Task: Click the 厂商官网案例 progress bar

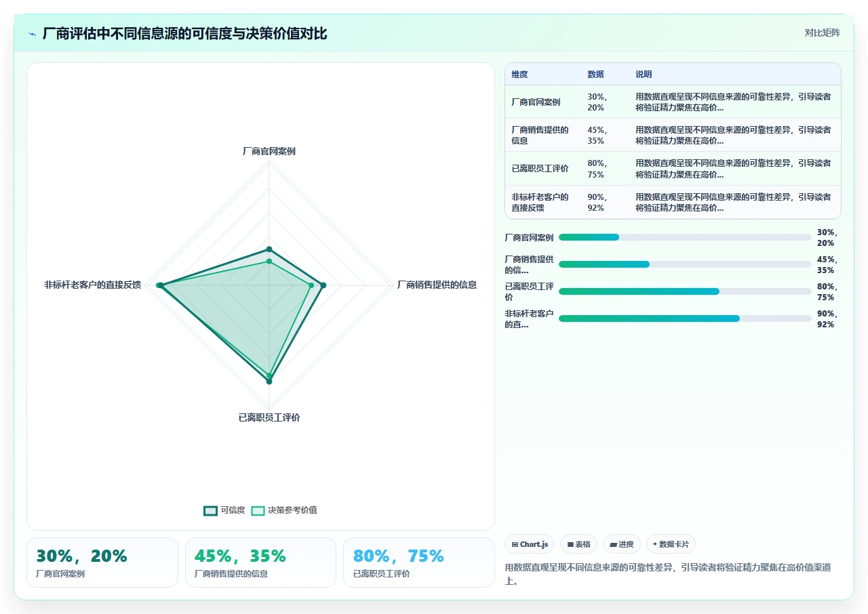Action: click(x=685, y=237)
